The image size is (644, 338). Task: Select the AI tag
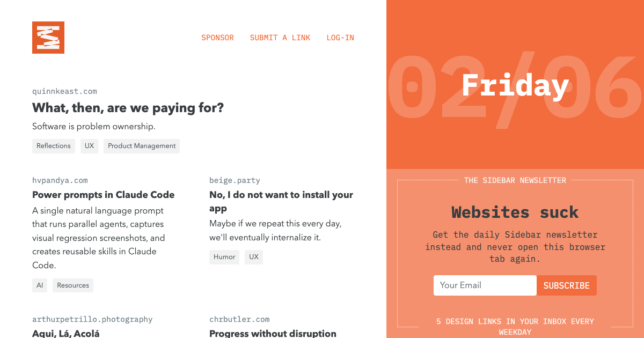coord(39,285)
